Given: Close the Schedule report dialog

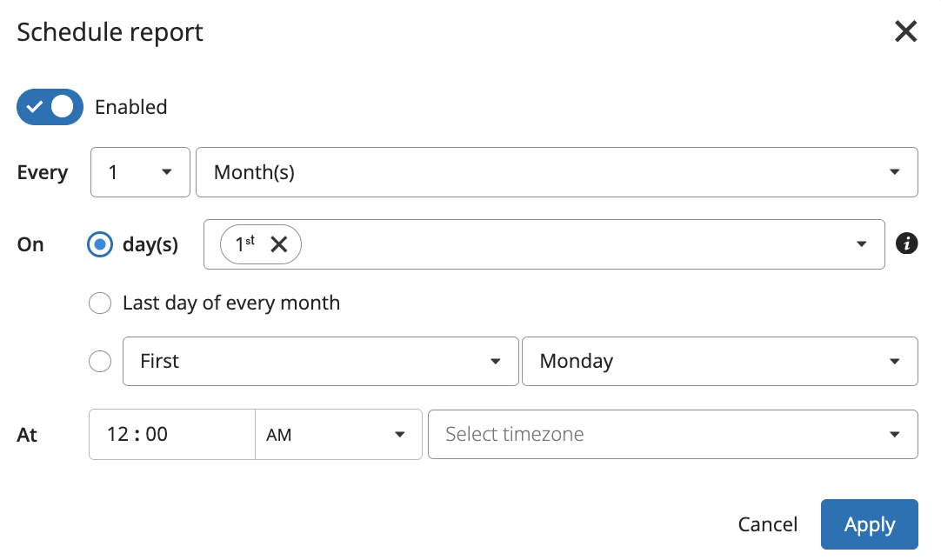Looking at the screenshot, I should [906, 32].
